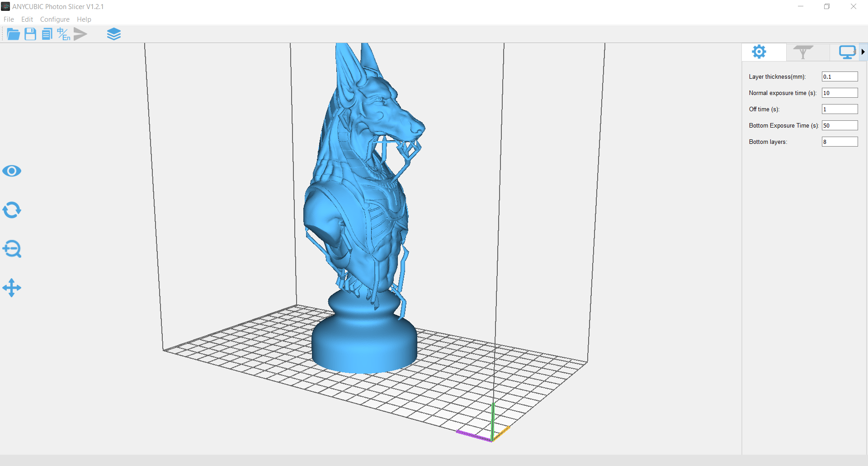868x466 pixels.
Task: Switch language with the Chinese/English icon
Action: (x=64, y=34)
